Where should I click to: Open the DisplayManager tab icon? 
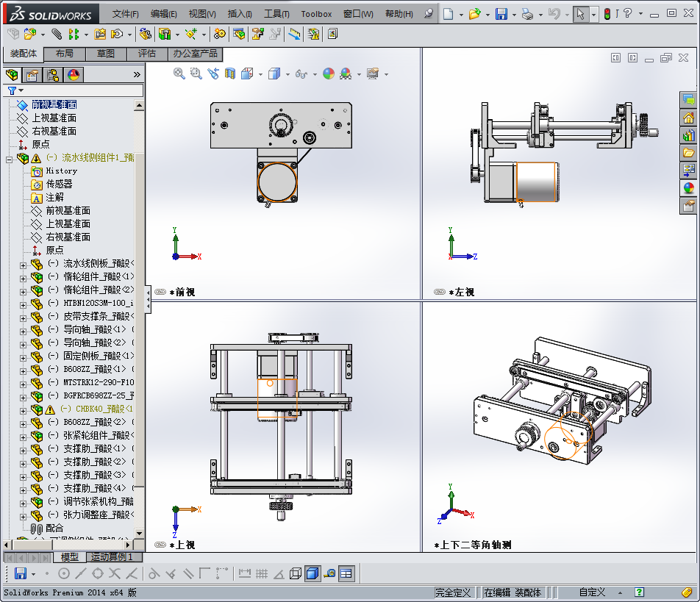click(x=74, y=74)
